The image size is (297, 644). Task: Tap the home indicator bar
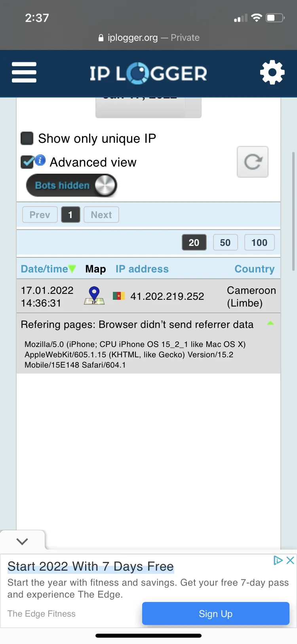148,636
